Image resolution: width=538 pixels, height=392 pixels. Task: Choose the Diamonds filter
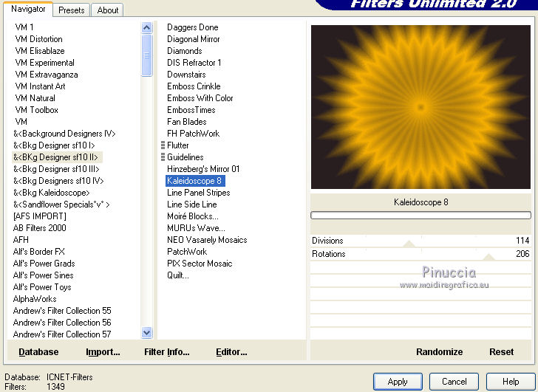pyautogui.click(x=185, y=51)
